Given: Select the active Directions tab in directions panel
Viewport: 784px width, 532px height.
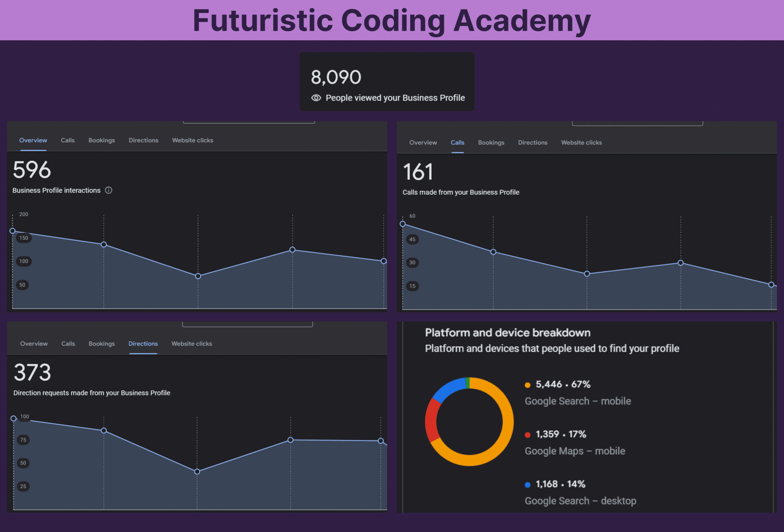Looking at the screenshot, I should (x=143, y=344).
